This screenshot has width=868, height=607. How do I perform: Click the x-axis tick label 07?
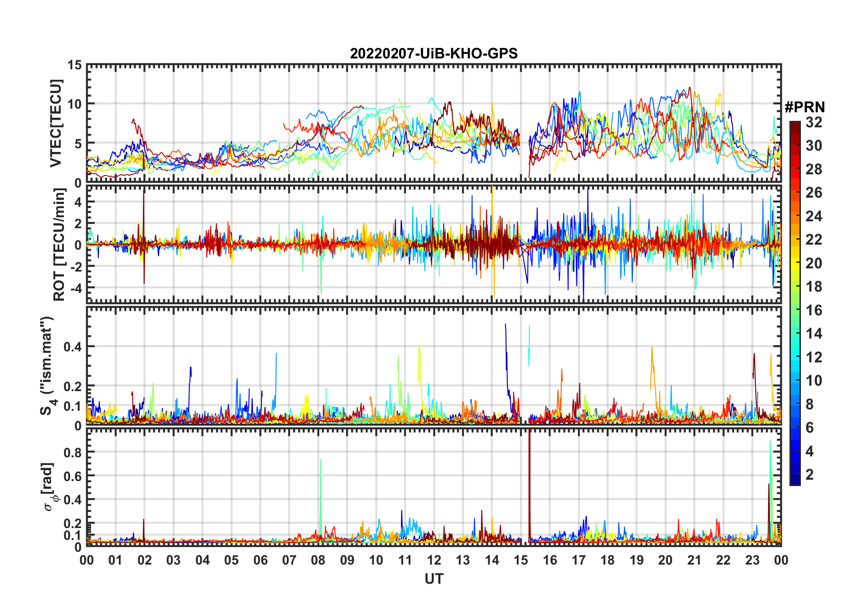pyautogui.click(x=289, y=560)
